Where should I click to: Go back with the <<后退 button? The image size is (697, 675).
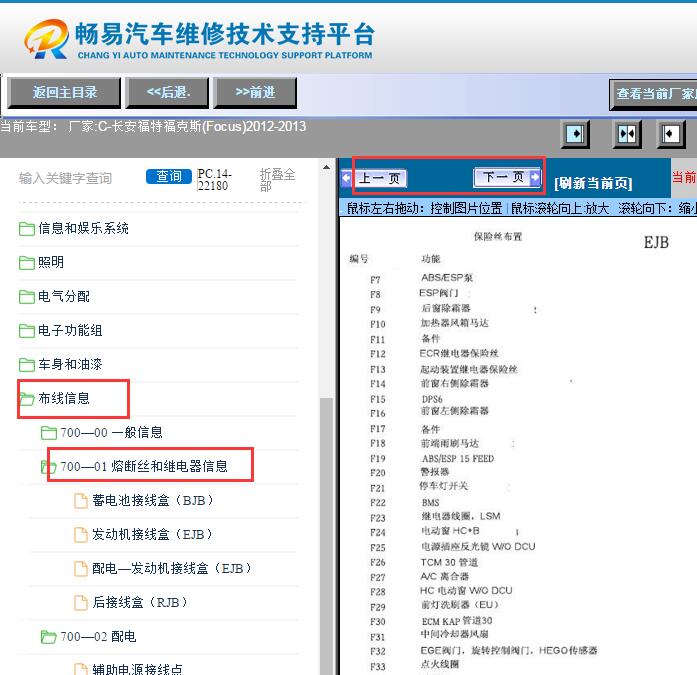click(x=167, y=92)
